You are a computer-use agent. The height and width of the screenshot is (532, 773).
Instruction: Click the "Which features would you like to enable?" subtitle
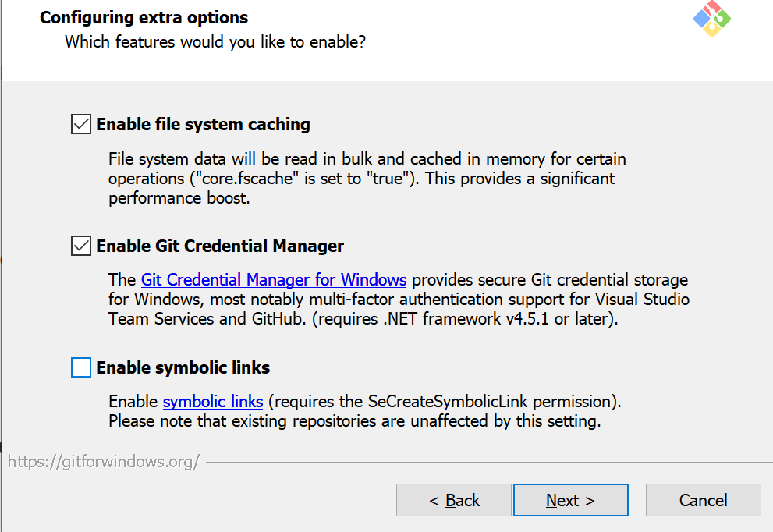(x=215, y=41)
